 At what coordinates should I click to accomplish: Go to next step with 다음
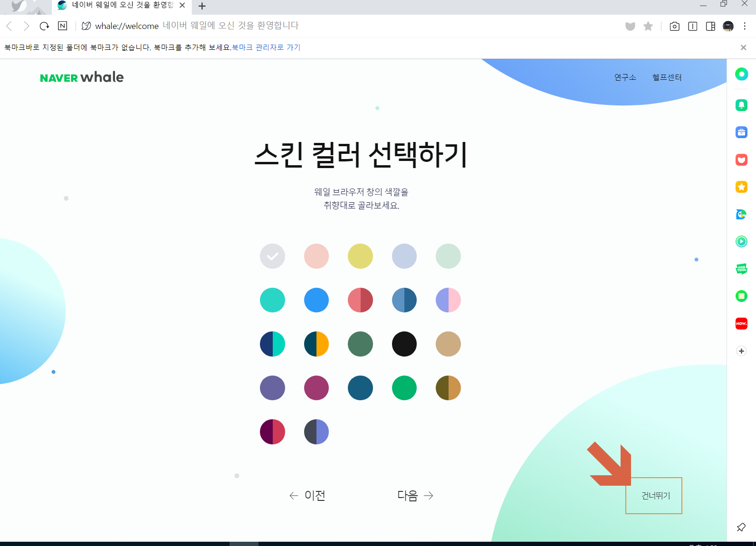click(415, 496)
